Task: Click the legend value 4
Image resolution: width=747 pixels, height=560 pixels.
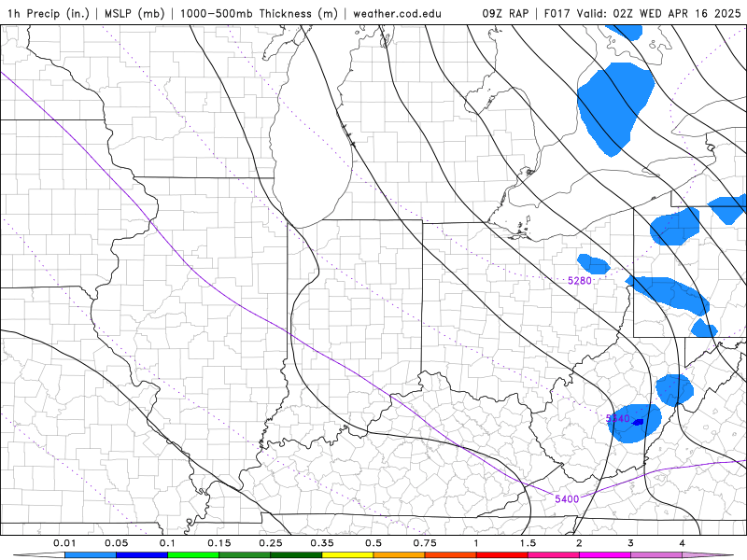Action: [x=683, y=543]
